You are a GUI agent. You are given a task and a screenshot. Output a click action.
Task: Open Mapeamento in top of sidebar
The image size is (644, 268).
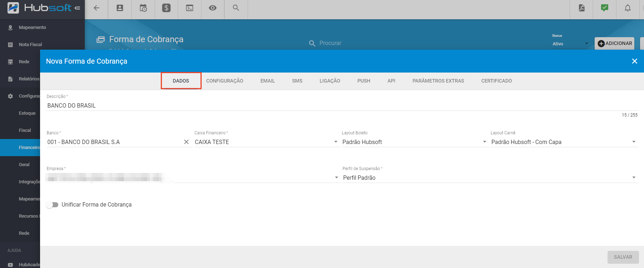pyautogui.click(x=33, y=28)
